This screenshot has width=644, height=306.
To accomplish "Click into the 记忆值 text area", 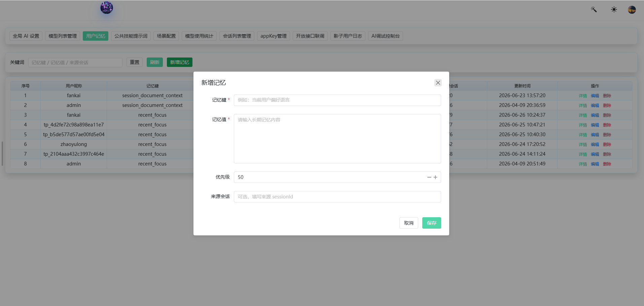I will (337, 139).
